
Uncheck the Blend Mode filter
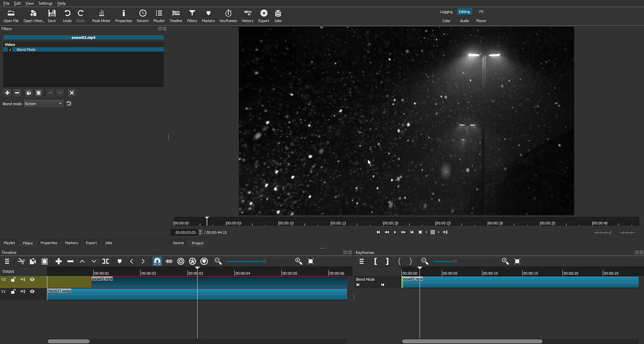pos(10,49)
